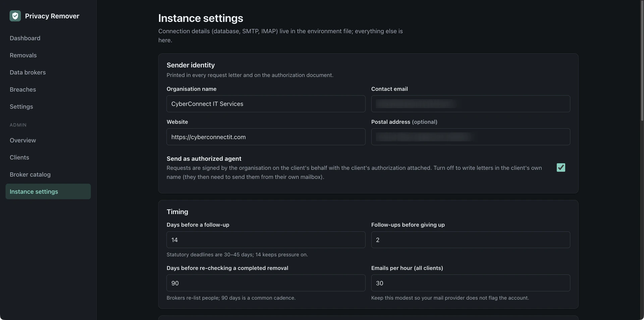
Task: Click the Sender identity section heading
Action: point(191,65)
